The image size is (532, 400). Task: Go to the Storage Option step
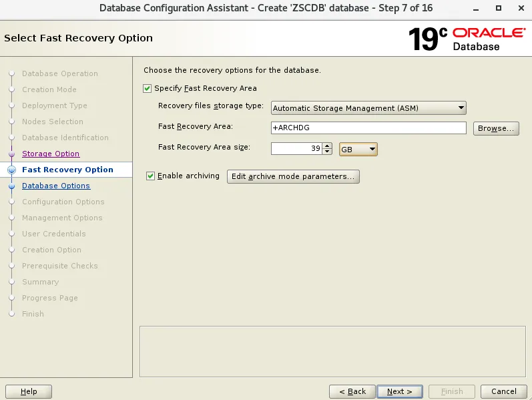51,154
